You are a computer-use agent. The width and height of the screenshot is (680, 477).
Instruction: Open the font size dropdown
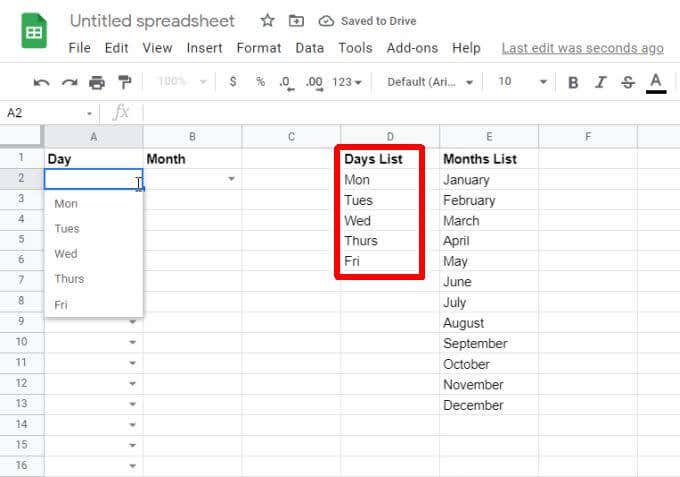[523, 82]
